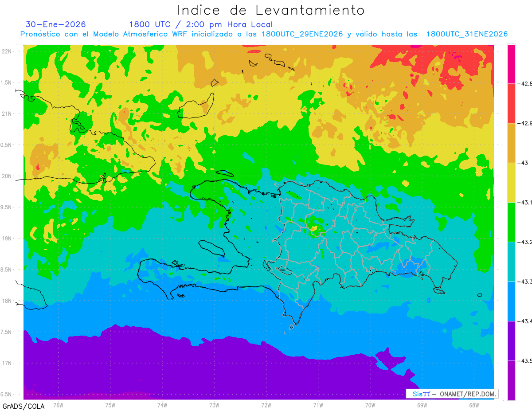Viewport: 532px width, 411px height.
Task: Click the teal color bar segment between -43.2 and -43.3
Action: coord(511,262)
